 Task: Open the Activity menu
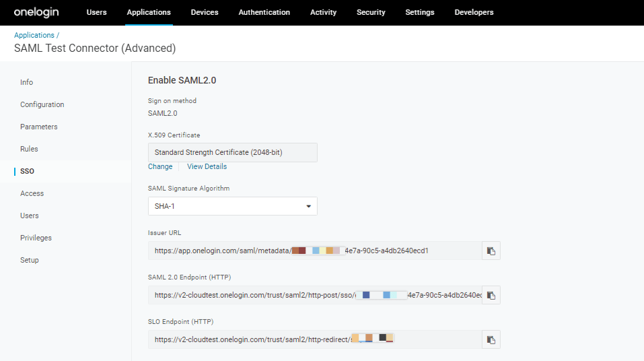pyautogui.click(x=323, y=12)
